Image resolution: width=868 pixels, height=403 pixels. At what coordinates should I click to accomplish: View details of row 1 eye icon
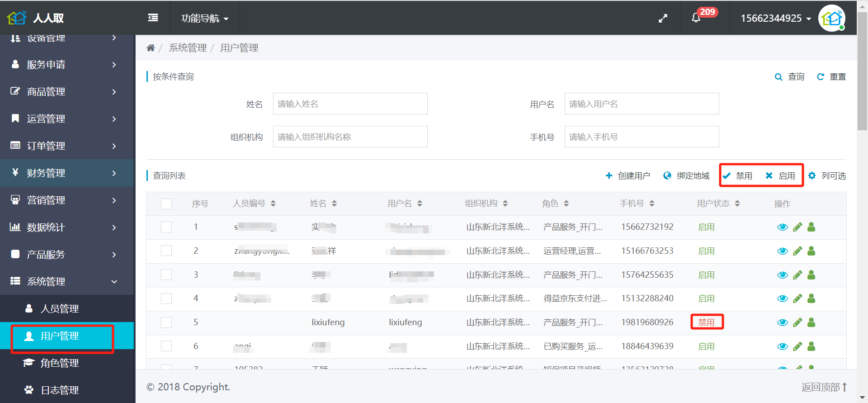[783, 227]
